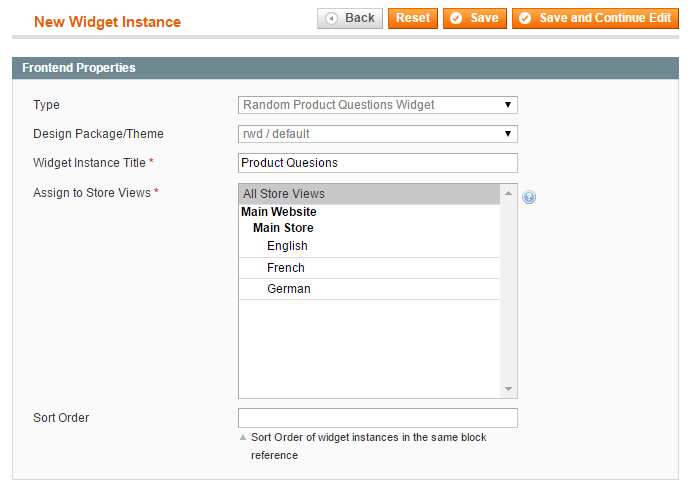Image resolution: width=690 pixels, height=490 pixels.
Task: Open Random Product Questions Widget select box
Action: (x=378, y=105)
